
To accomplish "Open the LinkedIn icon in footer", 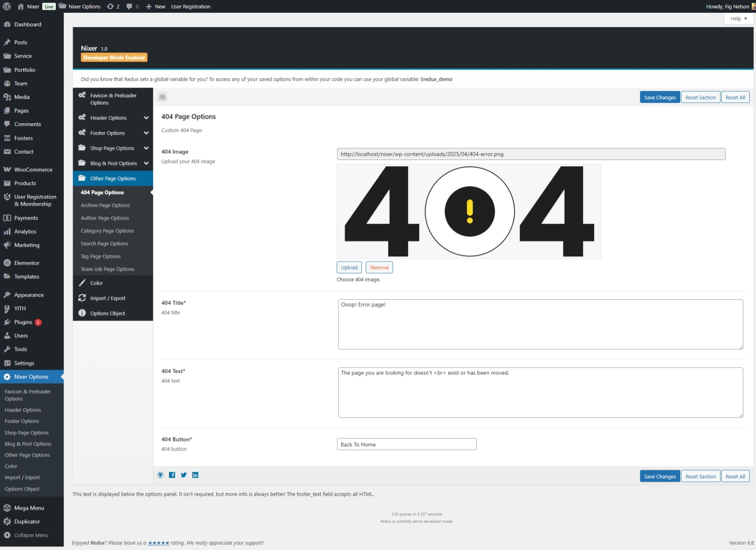I will pos(195,475).
